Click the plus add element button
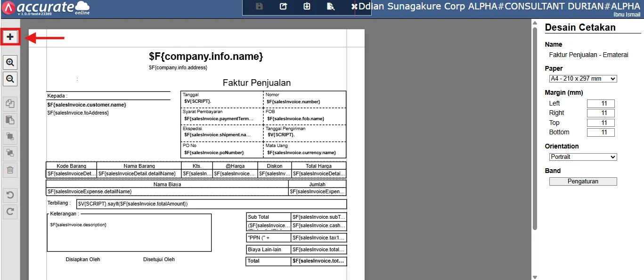 [10, 37]
